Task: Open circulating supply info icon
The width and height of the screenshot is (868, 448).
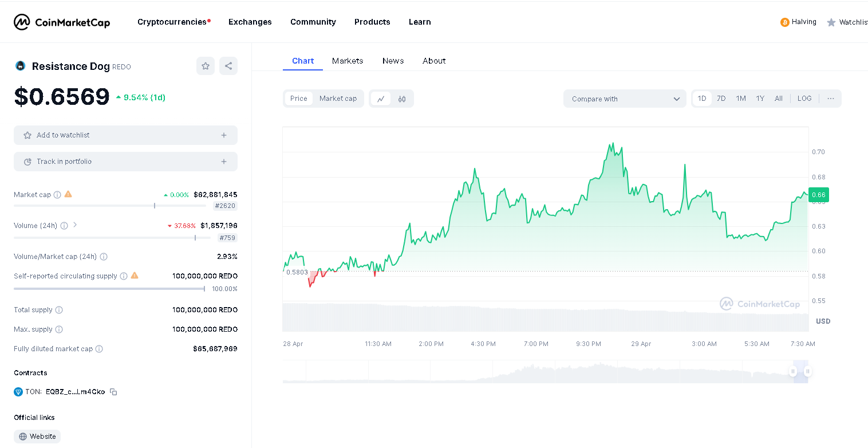Action: 124,276
